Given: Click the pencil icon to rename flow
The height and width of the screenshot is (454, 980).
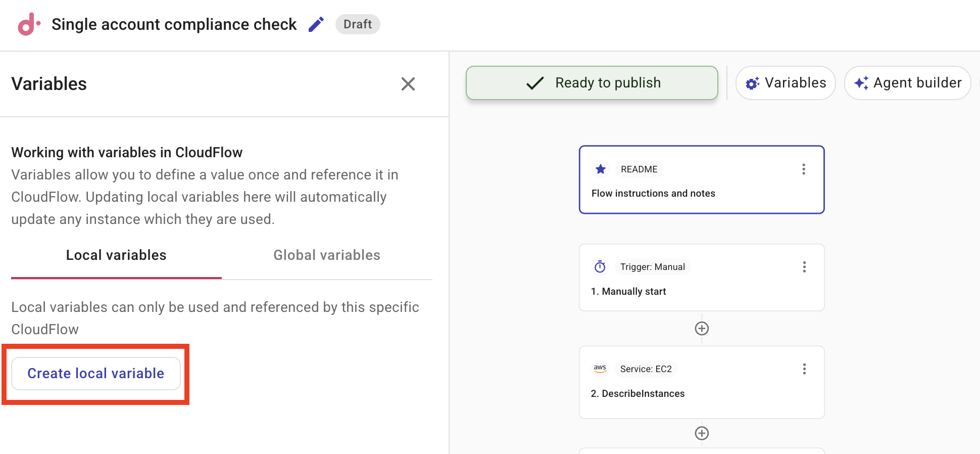Looking at the screenshot, I should point(316,24).
